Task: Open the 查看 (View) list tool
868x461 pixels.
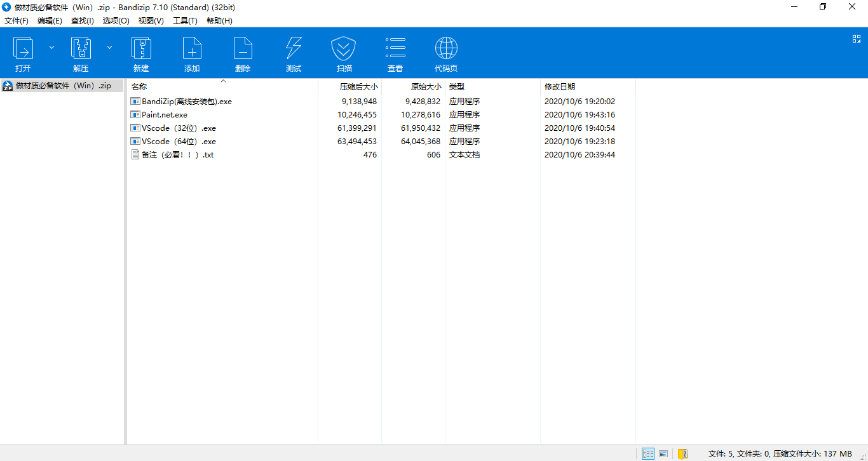Action: (x=395, y=54)
